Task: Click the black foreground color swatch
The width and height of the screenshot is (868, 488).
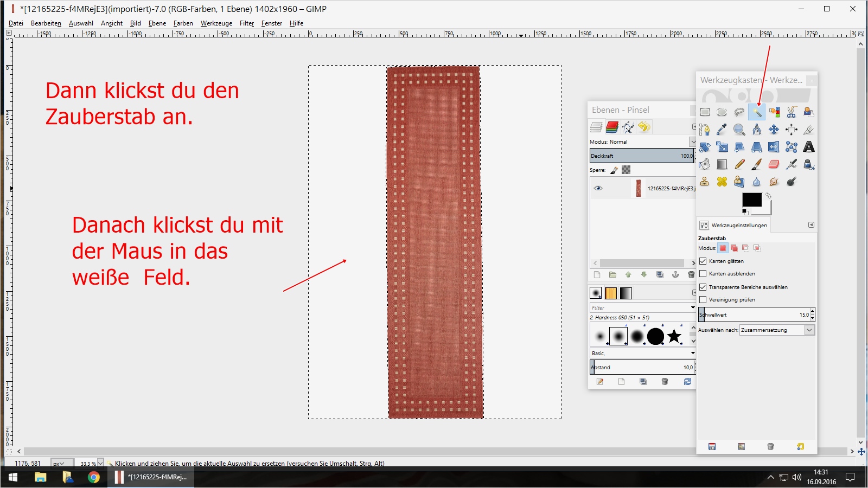Action: coord(751,200)
